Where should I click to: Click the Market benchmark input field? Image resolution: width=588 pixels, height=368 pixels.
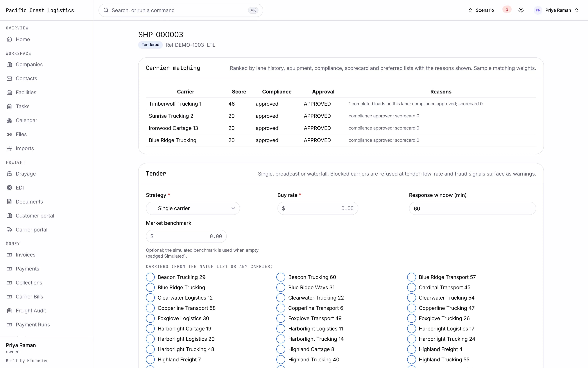coord(186,236)
